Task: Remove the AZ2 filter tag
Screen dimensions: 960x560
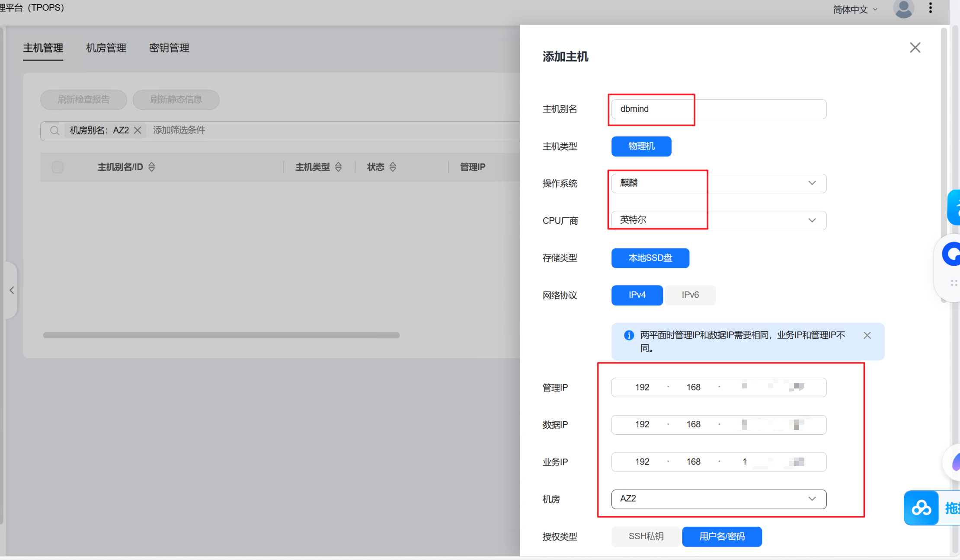Action: (138, 130)
